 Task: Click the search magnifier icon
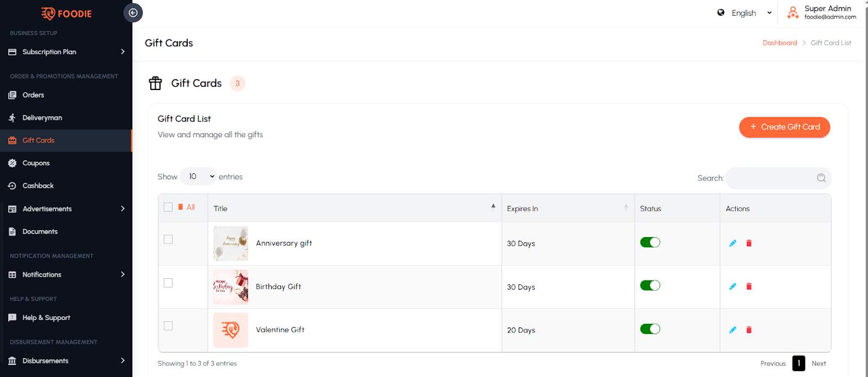821,178
